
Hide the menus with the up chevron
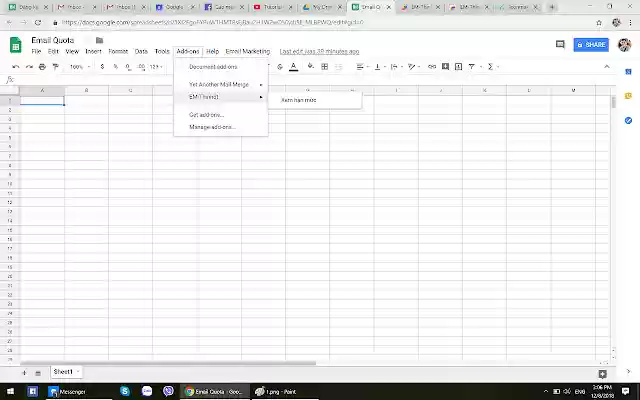607,67
